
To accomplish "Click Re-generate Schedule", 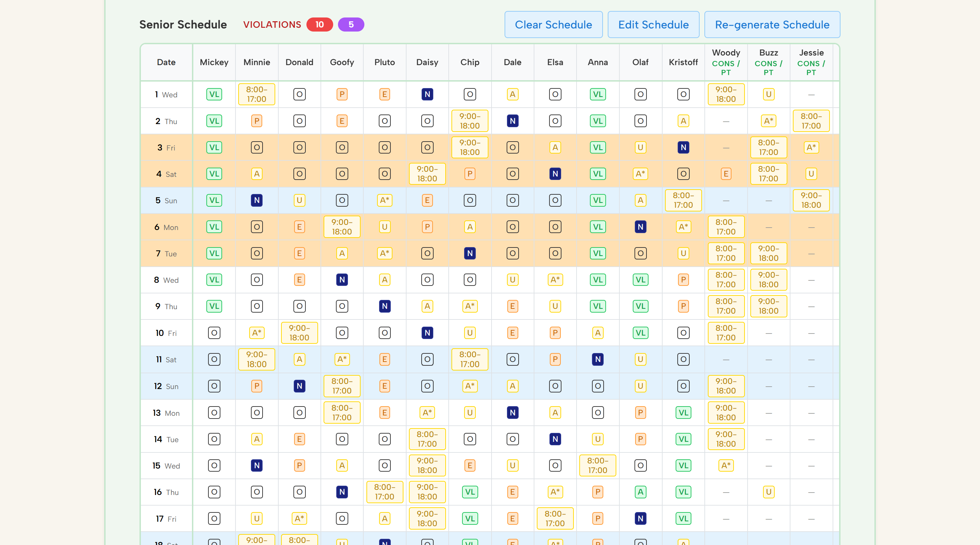I will point(772,24).
